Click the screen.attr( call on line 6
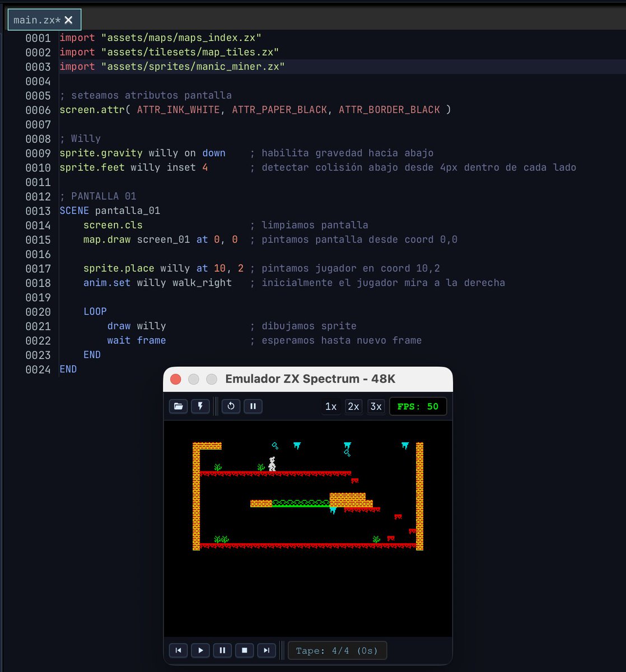The width and height of the screenshot is (626, 672). coord(95,110)
